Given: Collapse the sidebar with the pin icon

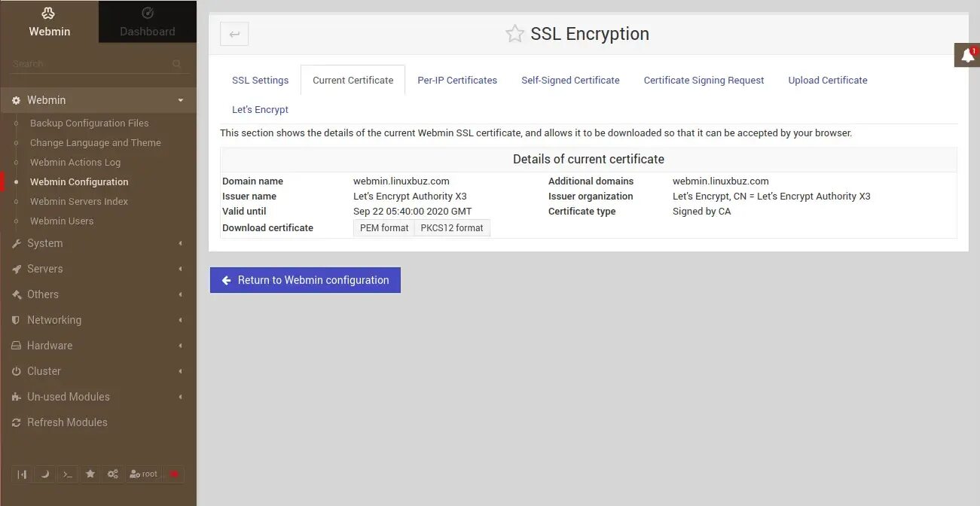Looking at the screenshot, I should coord(22,474).
